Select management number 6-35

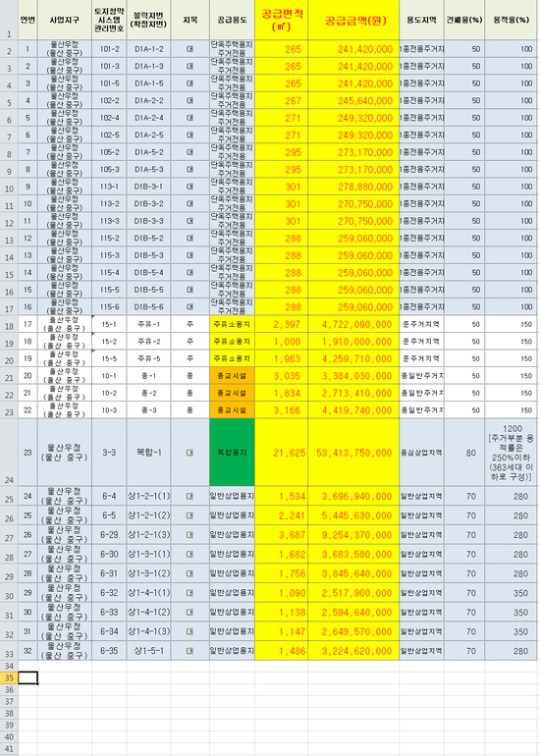(x=109, y=651)
